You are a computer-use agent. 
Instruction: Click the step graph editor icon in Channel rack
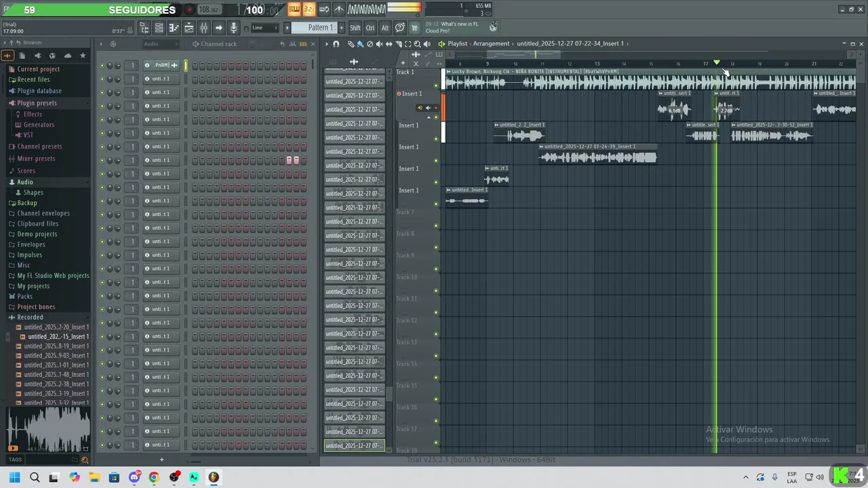coord(293,44)
